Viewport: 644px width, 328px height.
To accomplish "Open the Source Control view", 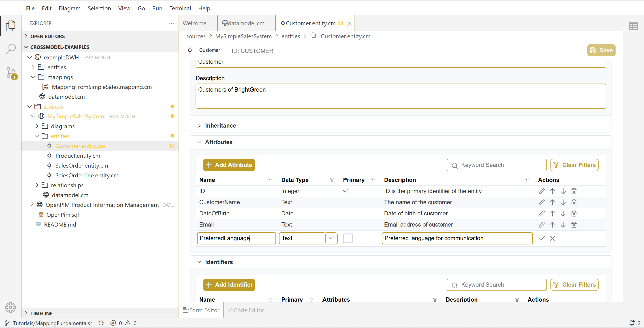I will (x=11, y=73).
